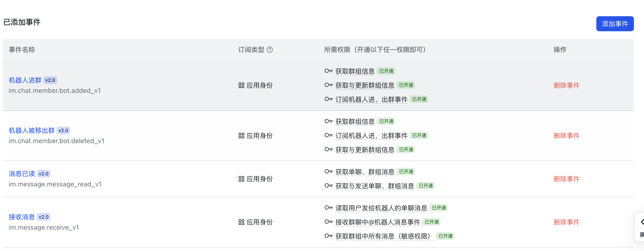Viewport: 644px width, 251px height.
Task: Click help icon beside 订阅类型 header
Action: [x=269, y=50]
